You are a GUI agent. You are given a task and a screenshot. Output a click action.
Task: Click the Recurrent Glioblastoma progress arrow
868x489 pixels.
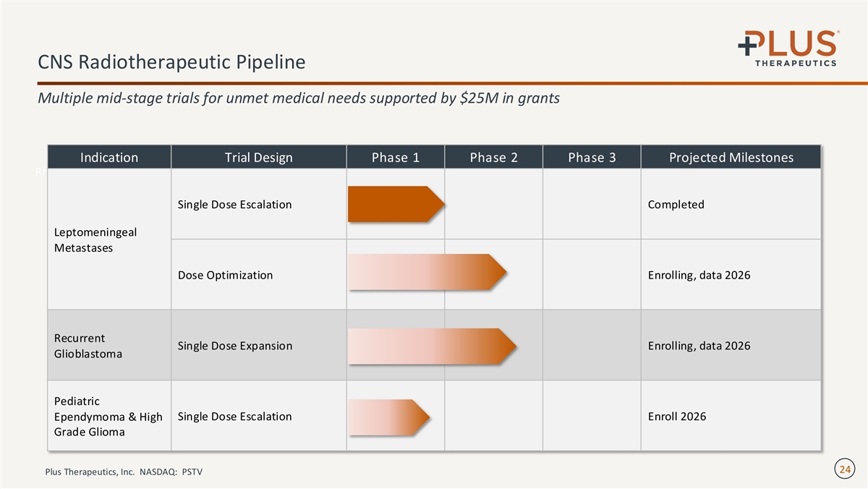point(432,346)
